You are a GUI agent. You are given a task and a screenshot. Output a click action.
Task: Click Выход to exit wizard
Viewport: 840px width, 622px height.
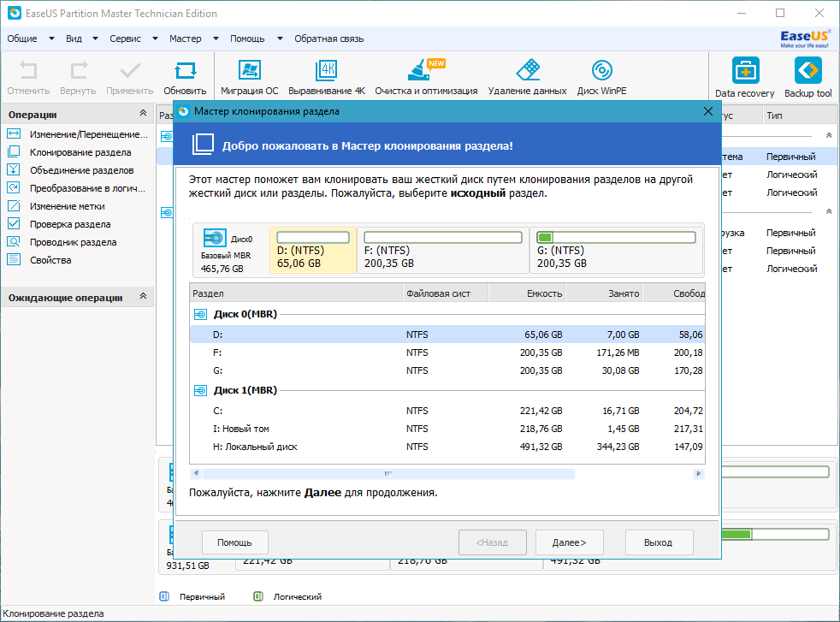tap(659, 542)
